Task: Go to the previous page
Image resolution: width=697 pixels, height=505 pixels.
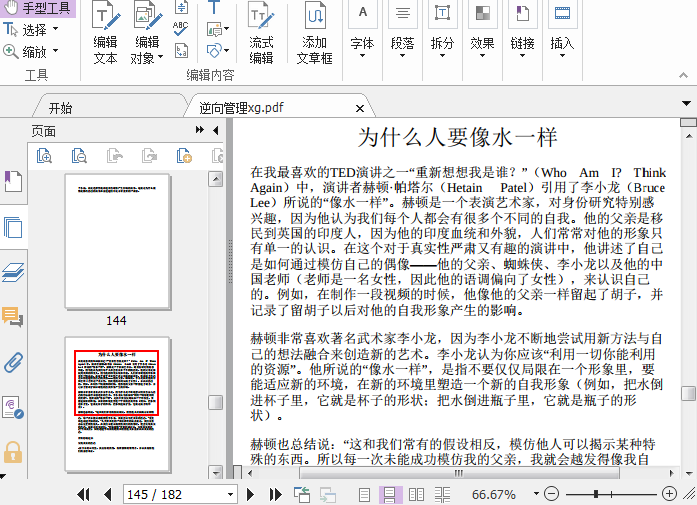Action: click(x=107, y=494)
